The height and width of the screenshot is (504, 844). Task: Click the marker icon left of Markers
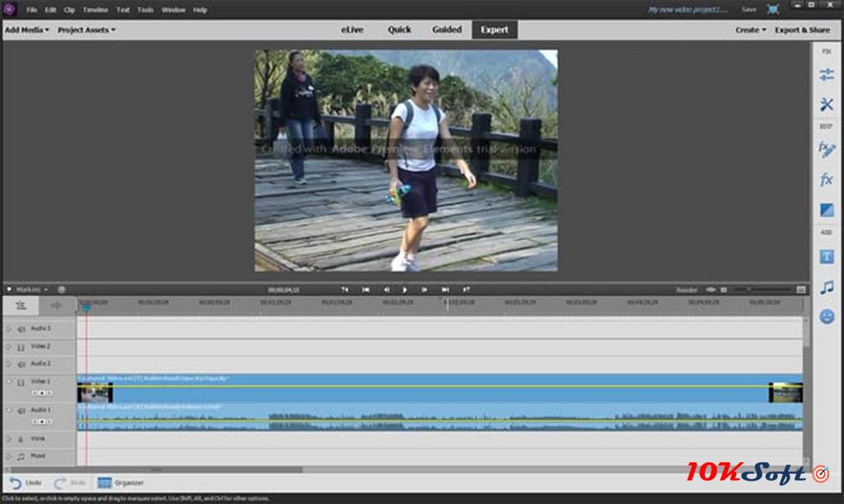pyautogui.click(x=9, y=289)
